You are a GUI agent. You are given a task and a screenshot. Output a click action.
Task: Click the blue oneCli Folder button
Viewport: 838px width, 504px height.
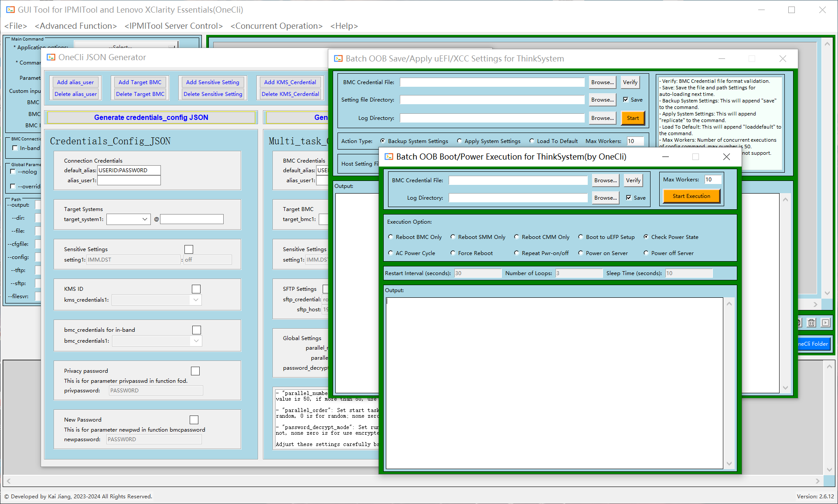(x=814, y=344)
